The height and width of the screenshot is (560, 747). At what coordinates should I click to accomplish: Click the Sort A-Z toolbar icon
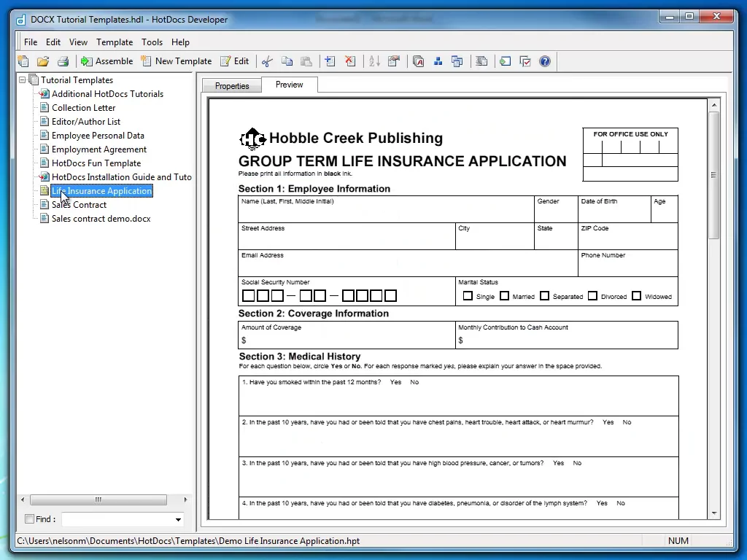[x=374, y=61]
